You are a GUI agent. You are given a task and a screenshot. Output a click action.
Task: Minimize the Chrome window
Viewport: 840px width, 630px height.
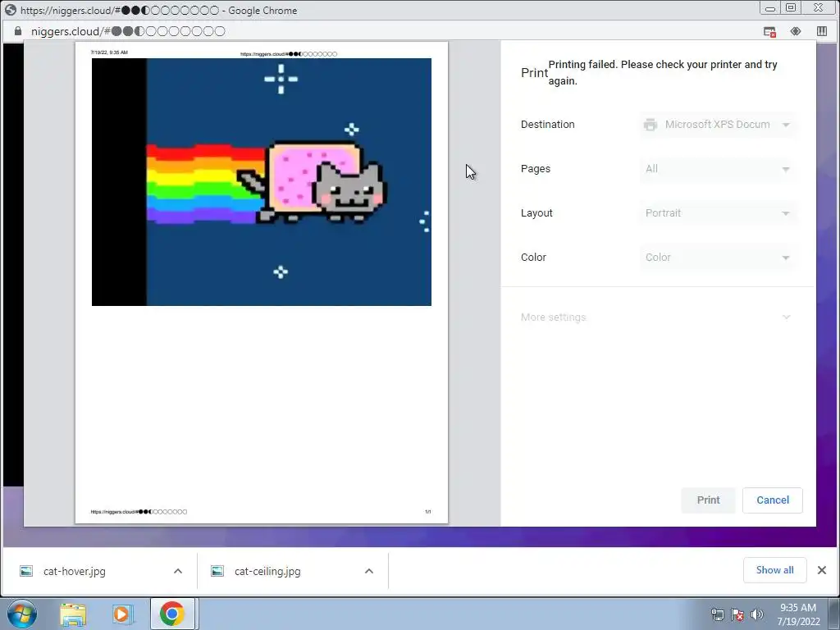tap(769, 8)
